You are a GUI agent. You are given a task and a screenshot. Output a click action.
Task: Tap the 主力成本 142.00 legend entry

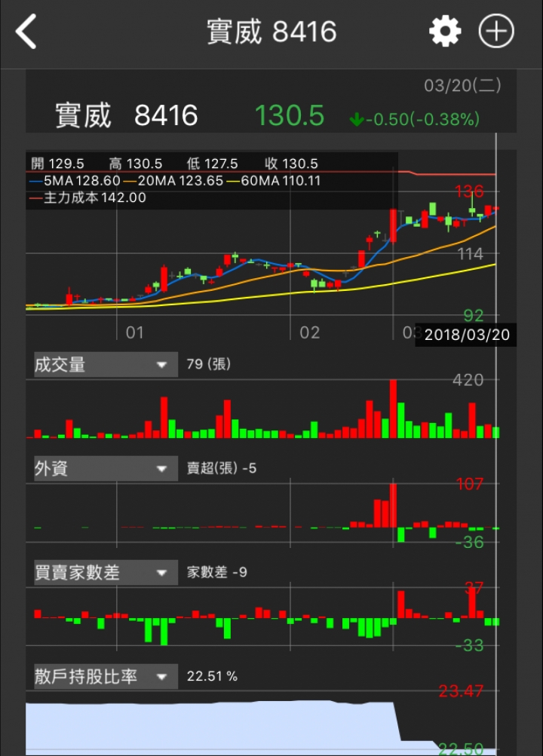(x=87, y=197)
